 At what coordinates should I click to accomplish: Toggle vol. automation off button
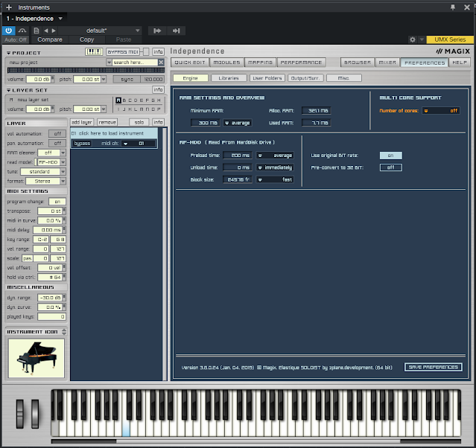tap(57, 134)
